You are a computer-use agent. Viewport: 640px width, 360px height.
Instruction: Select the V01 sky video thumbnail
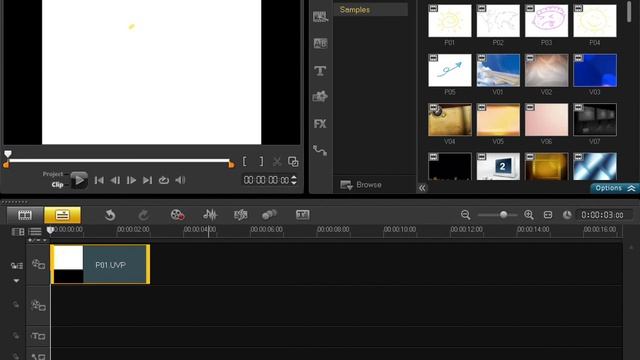pyautogui.click(x=498, y=70)
